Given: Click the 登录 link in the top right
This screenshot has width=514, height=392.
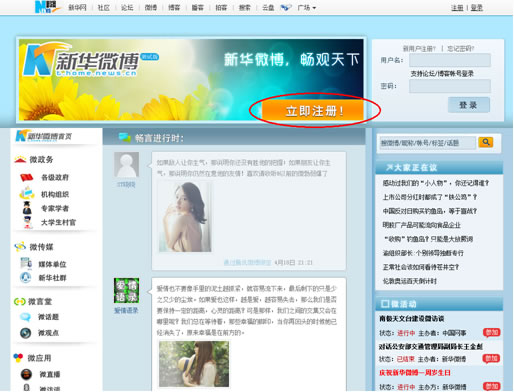Looking at the screenshot, I should point(477,8).
